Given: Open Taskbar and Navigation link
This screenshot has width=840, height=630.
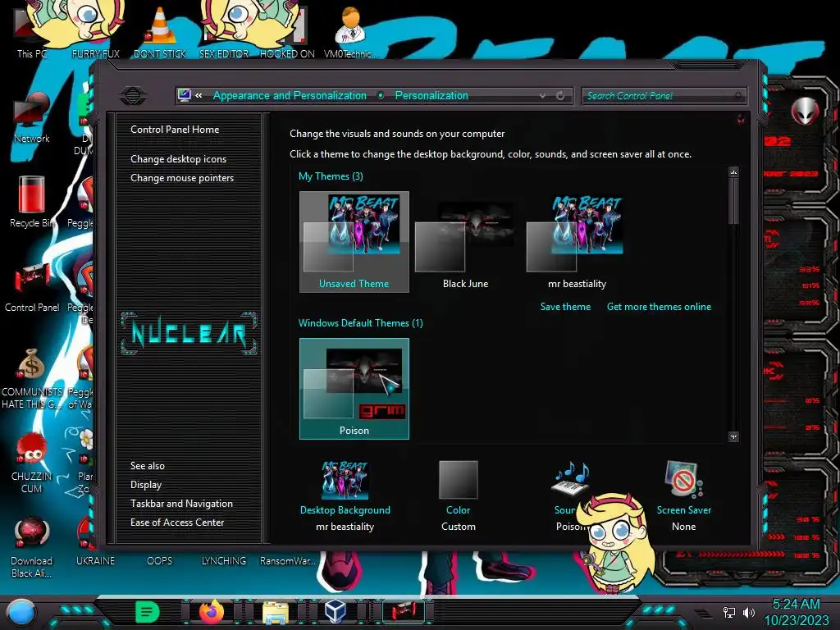Looking at the screenshot, I should (x=181, y=504).
